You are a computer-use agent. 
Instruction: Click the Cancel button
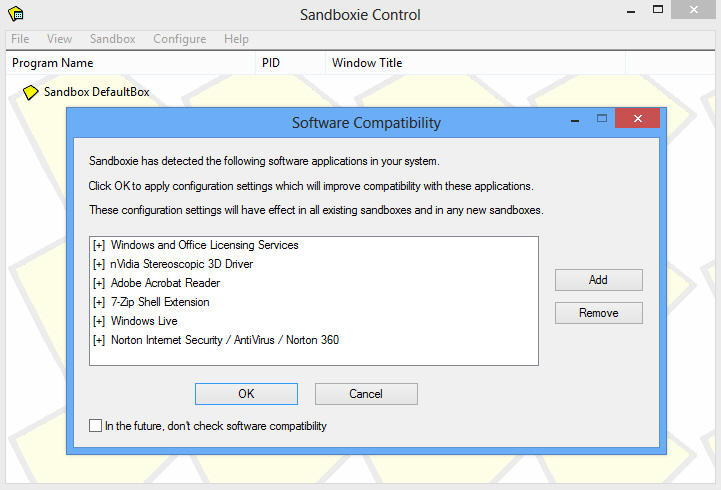coord(366,394)
